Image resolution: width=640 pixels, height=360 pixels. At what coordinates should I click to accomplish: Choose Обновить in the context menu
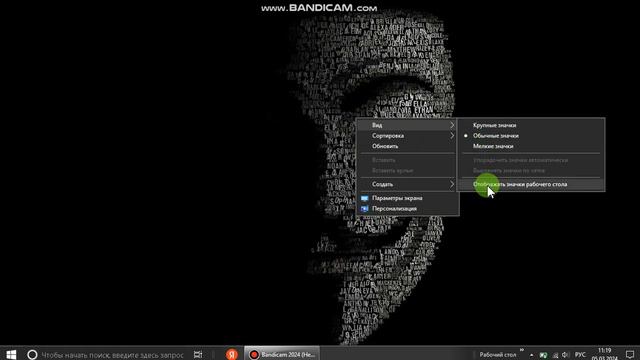coord(407,146)
